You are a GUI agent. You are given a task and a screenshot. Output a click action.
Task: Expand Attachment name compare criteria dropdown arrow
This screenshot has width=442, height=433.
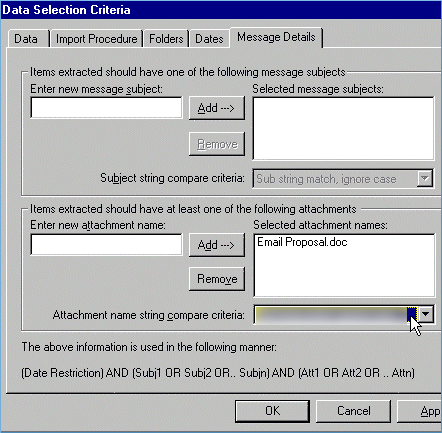pos(426,314)
